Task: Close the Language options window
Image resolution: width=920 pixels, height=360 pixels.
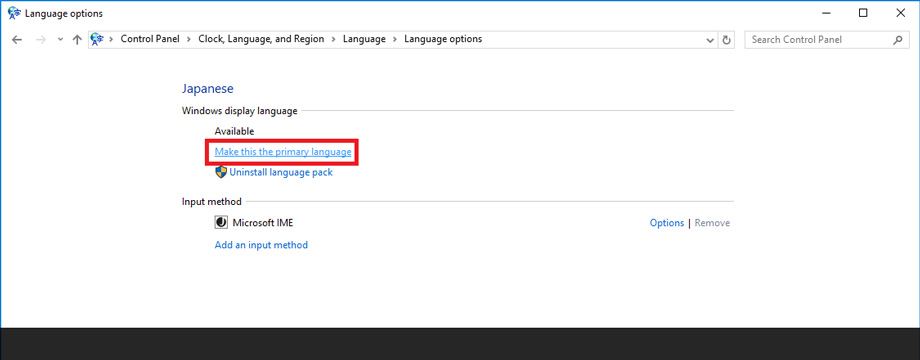Action: tap(901, 13)
